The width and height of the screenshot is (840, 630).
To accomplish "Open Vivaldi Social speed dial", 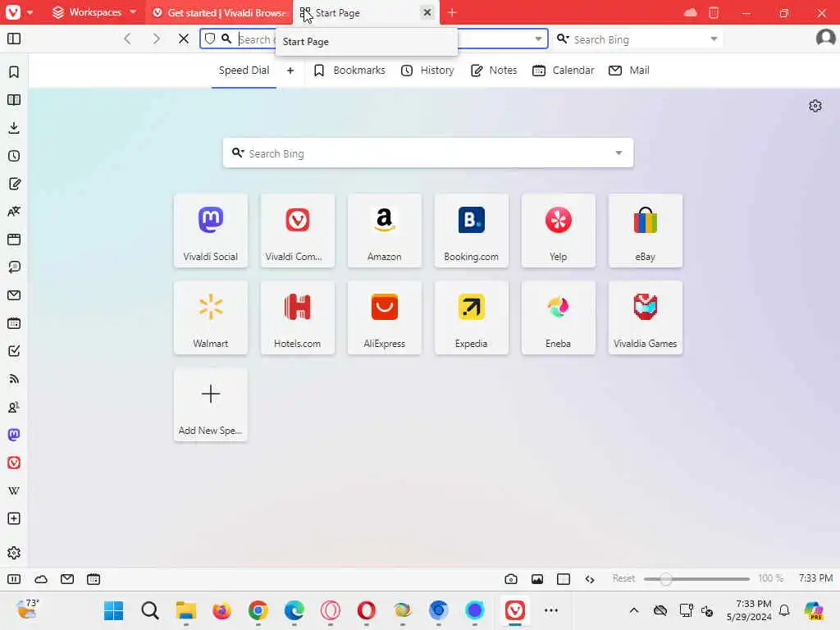I will click(x=211, y=231).
